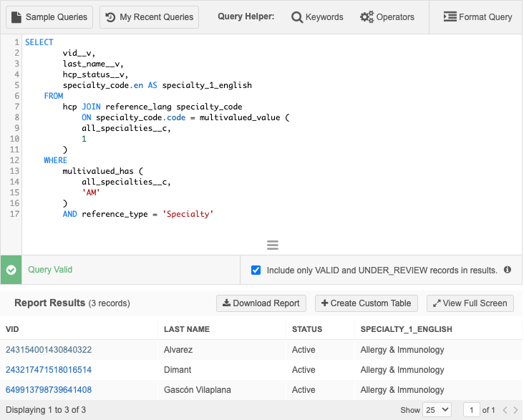
Task: Open the Sample Queries list
Action: point(49,17)
